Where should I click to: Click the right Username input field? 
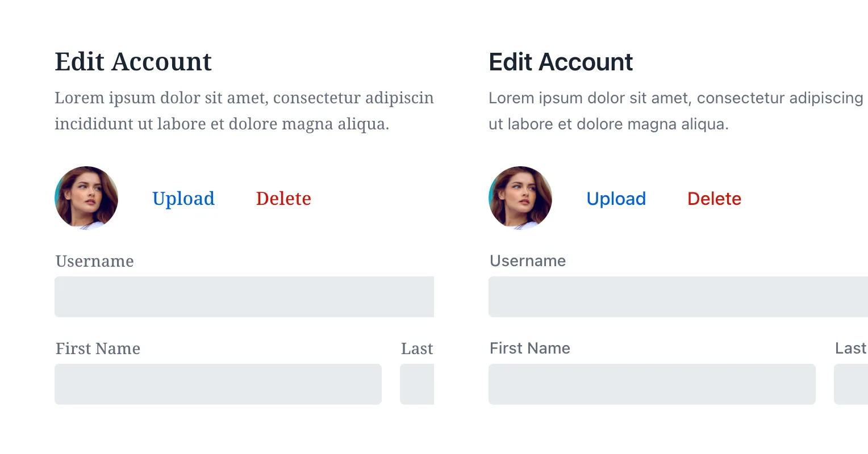[676, 296]
